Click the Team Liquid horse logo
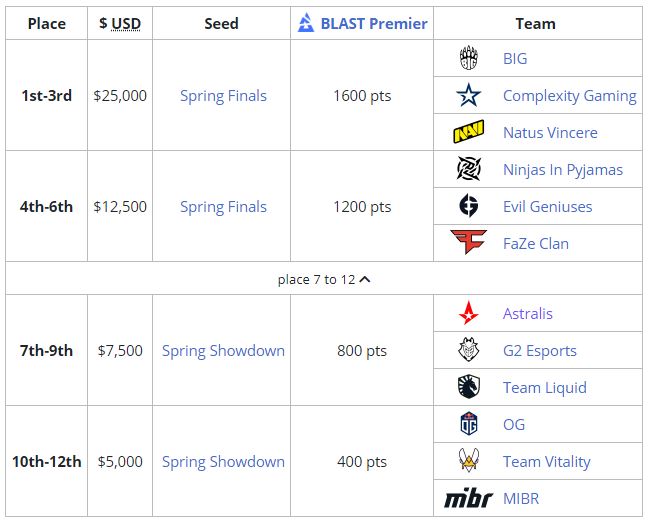 pyautogui.click(x=468, y=388)
